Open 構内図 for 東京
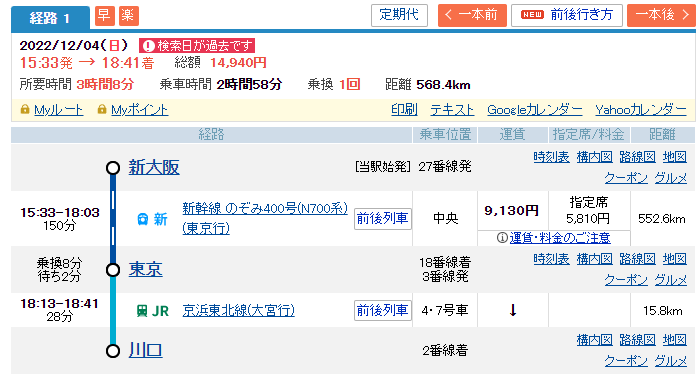The width and height of the screenshot is (700, 378). (595, 259)
